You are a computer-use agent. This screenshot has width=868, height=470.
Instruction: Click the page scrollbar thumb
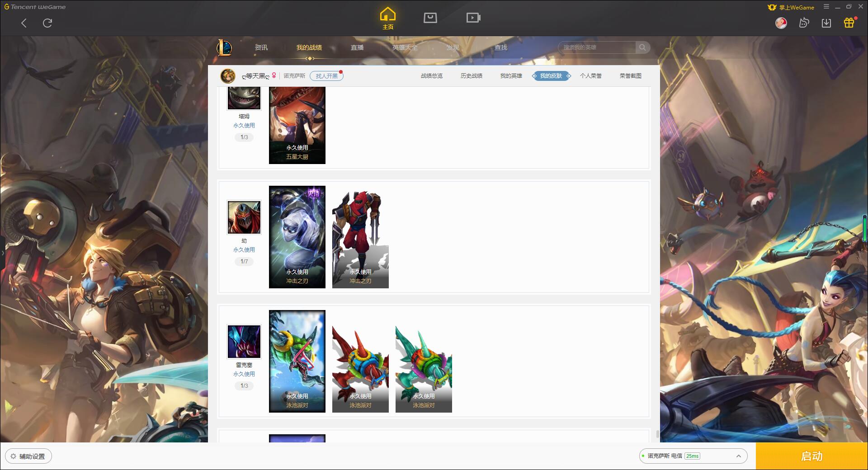click(658, 434)
